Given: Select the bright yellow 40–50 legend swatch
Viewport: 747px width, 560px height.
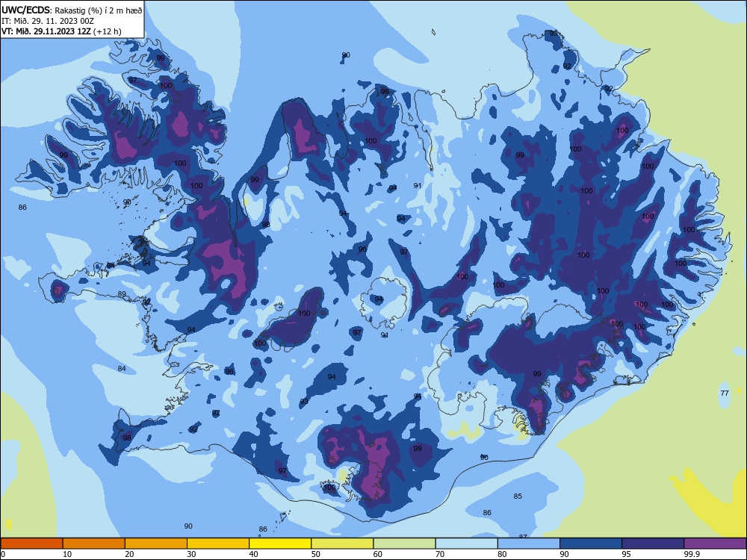Looking at the screenshot, I should coord(280,544).
